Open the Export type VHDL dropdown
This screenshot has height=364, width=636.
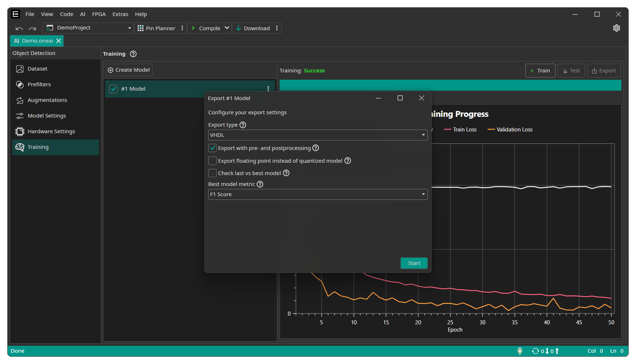click(x=317, y=135)
